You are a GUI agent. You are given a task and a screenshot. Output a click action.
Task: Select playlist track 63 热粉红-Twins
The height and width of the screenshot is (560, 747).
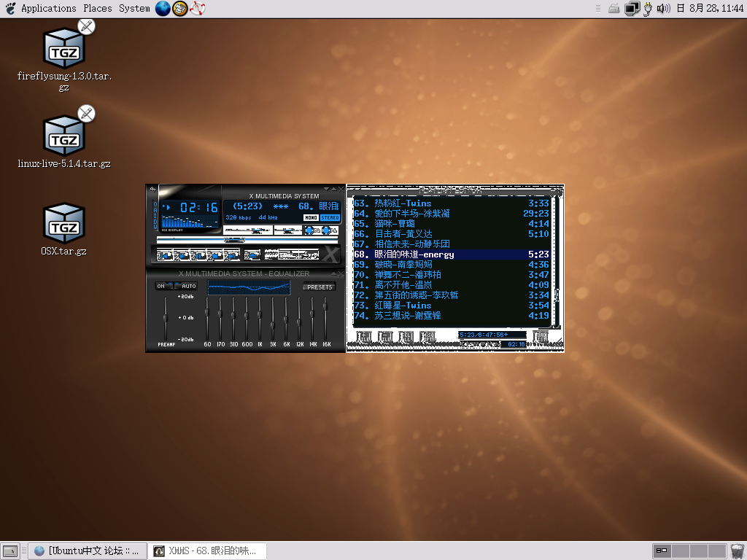pos(452,203)
